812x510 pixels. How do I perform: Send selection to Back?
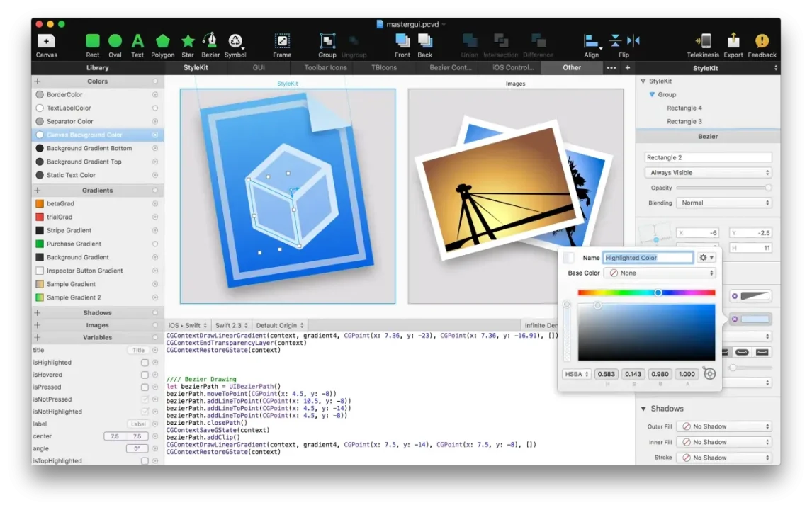tap(424, 45)
